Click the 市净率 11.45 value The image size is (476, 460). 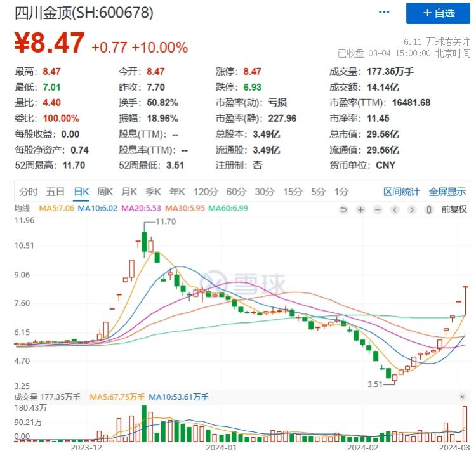pos(378,119)
